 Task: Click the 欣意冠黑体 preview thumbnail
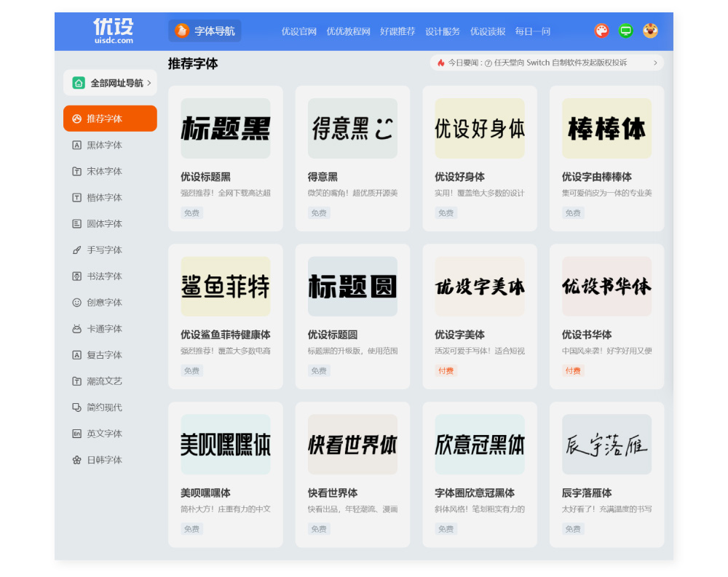480,445
